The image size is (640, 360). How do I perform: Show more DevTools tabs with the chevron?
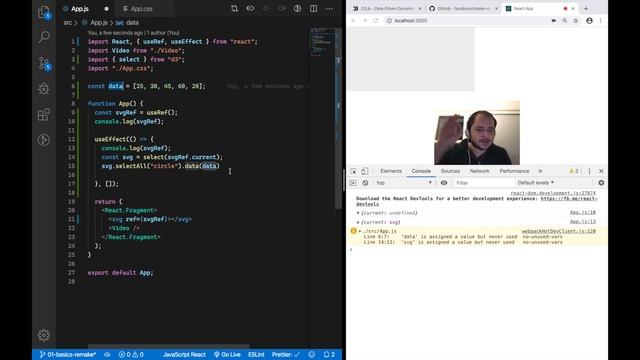(x=540, y=171)
